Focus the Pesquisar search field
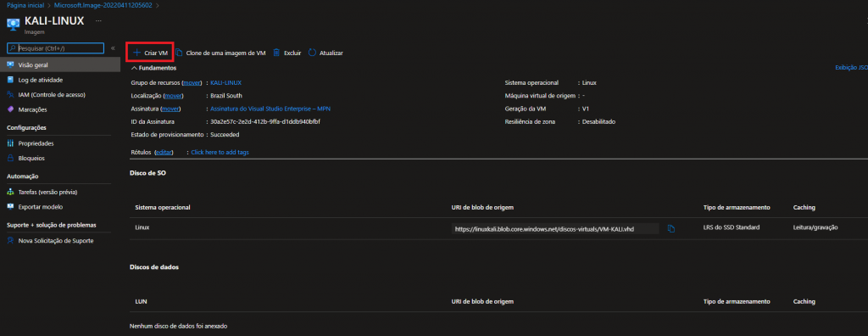868x336 pixels. (55, 48)
